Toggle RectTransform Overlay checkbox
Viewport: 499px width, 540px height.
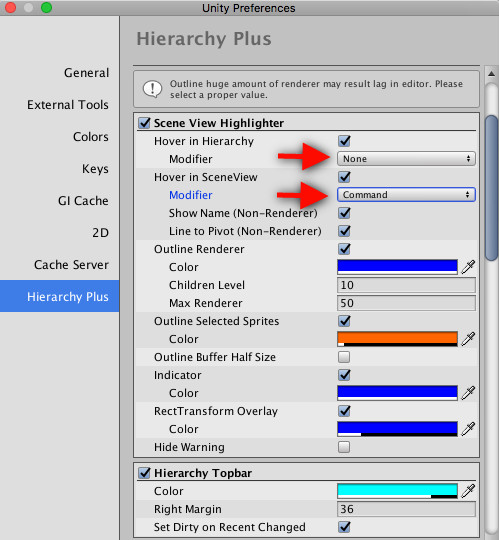(344, 411)
